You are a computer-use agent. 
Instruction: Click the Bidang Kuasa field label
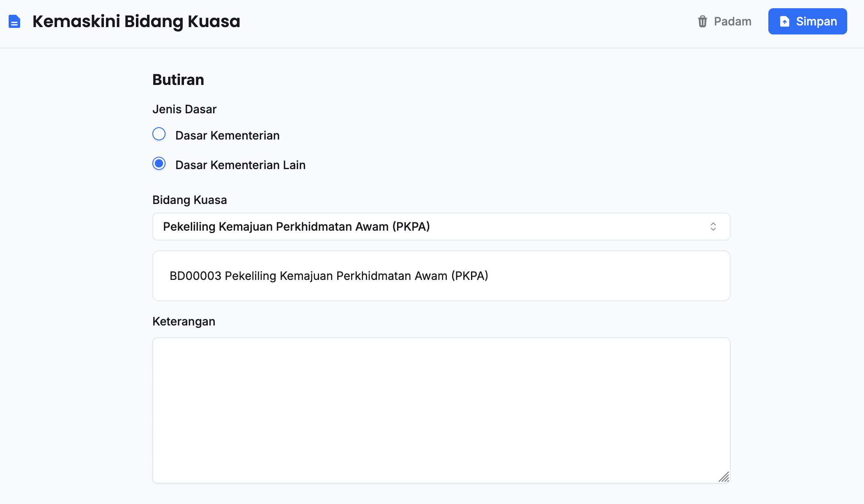[189, 200]
